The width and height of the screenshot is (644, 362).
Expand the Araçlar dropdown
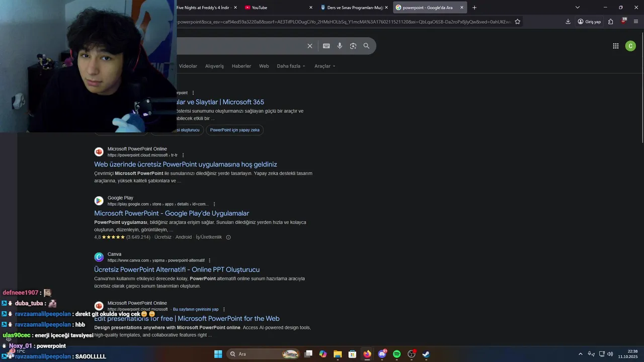[325, 66]
